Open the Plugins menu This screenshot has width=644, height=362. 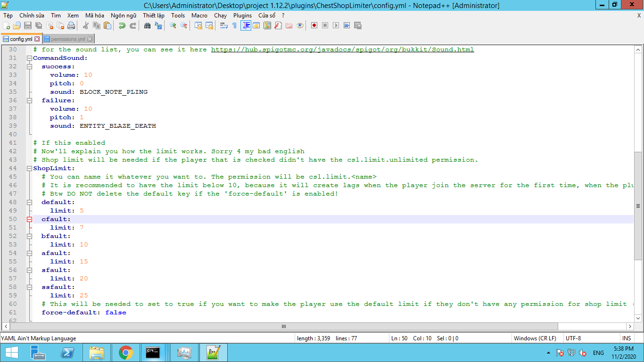tap(242, 16)
